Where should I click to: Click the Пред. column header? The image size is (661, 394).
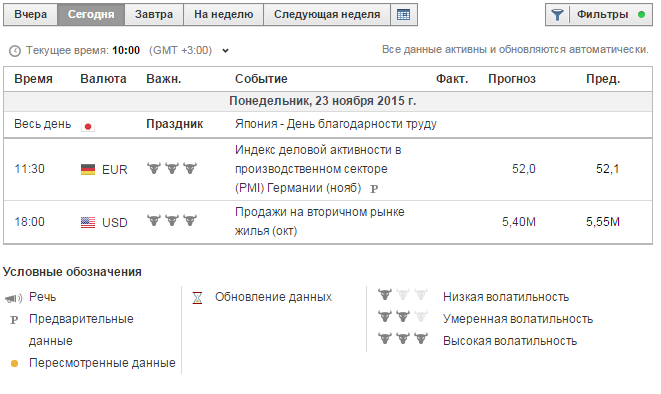(603, 79)
